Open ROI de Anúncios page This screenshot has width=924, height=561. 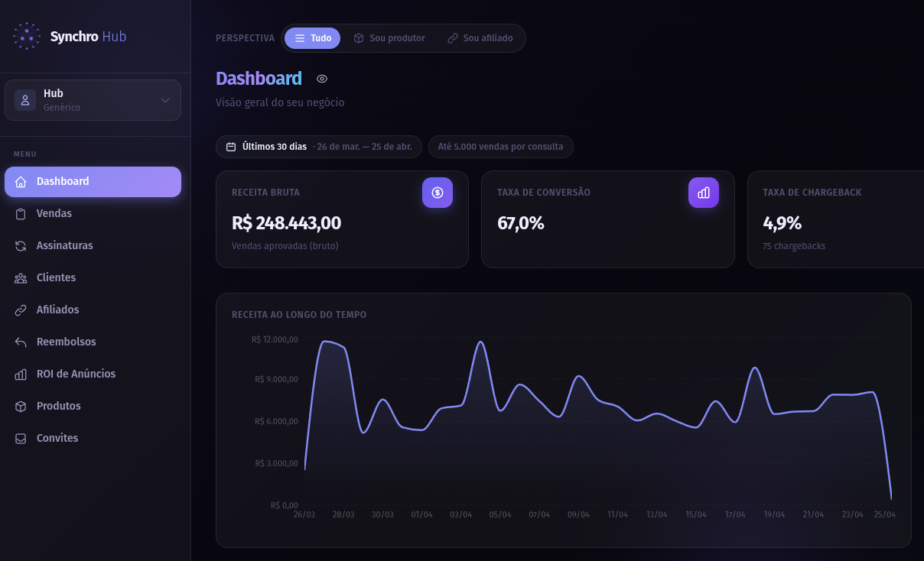[x=93, y=375]
